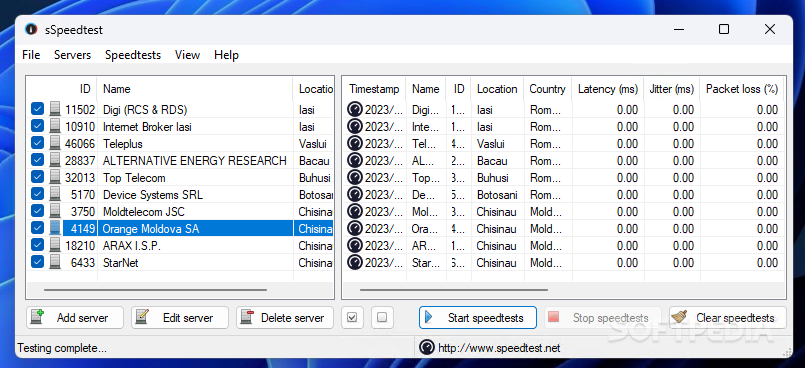The width and height of the screenshot is (805, 368).
Task: Disable the Top Telecom server checkbox
Action: (x=37, y=178)
